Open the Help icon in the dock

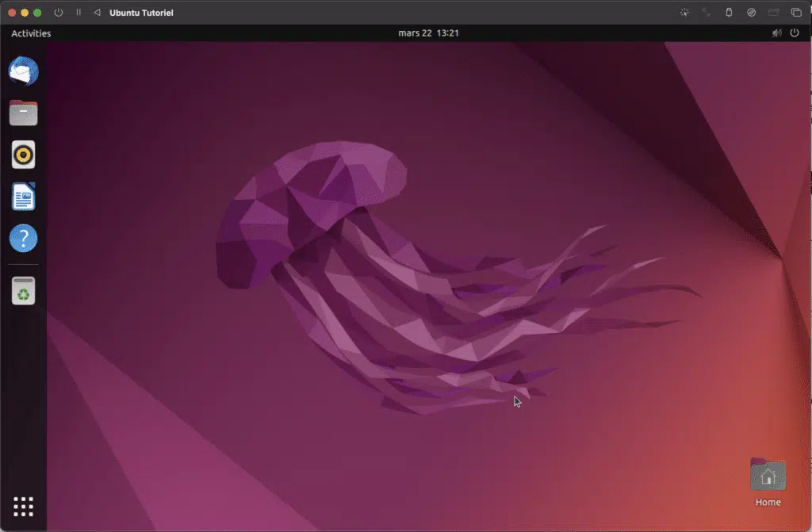pos(23,239)
